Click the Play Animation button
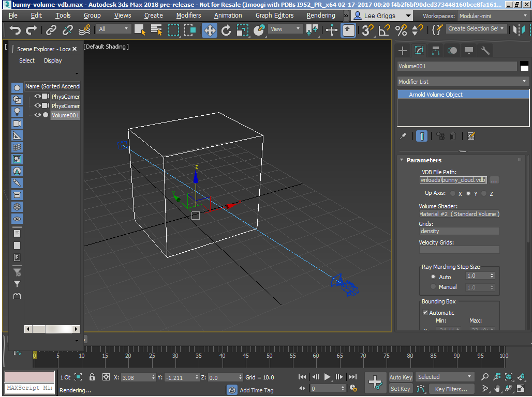The width and height of the screenshot is (532, 397). tap(328, 377)
